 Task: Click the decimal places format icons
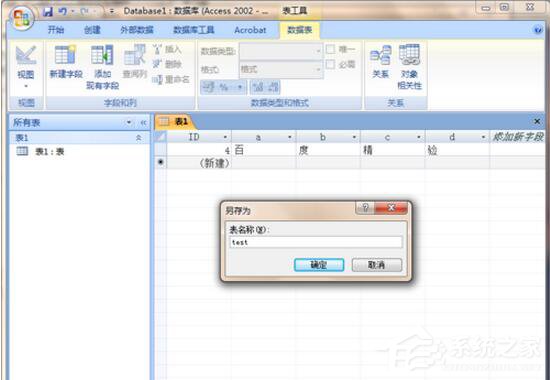tap(265, 87)
